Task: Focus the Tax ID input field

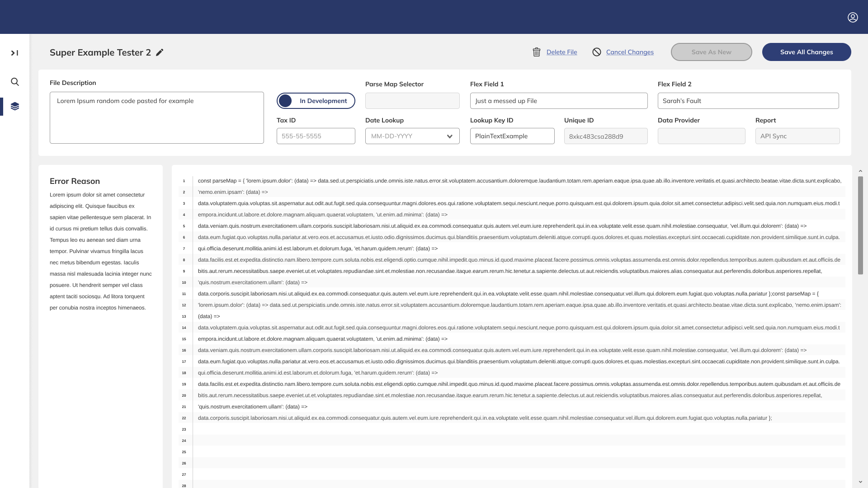Action: 316,136
